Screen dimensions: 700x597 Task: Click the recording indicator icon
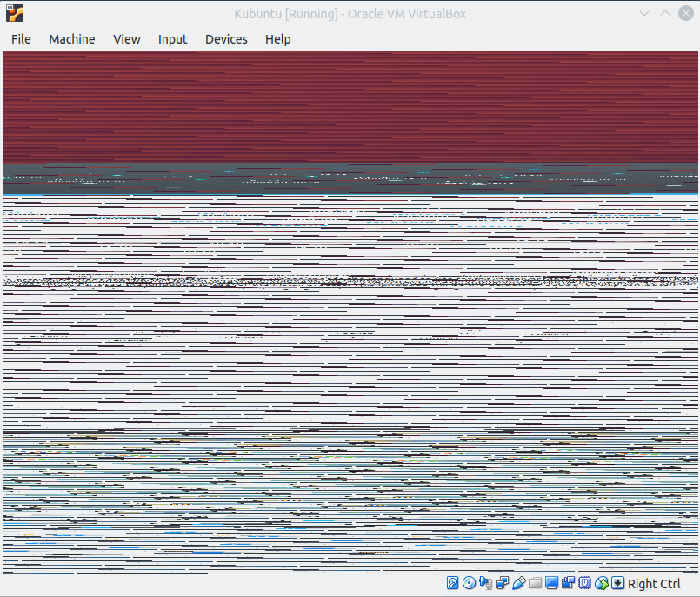pyautogui.click(x=569, y=583)
